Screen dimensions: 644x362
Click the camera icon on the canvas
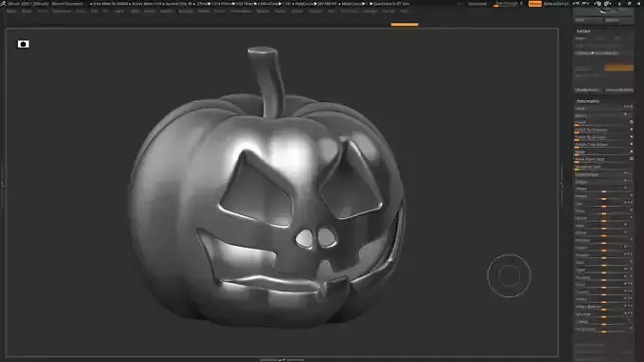pos(23,44)
